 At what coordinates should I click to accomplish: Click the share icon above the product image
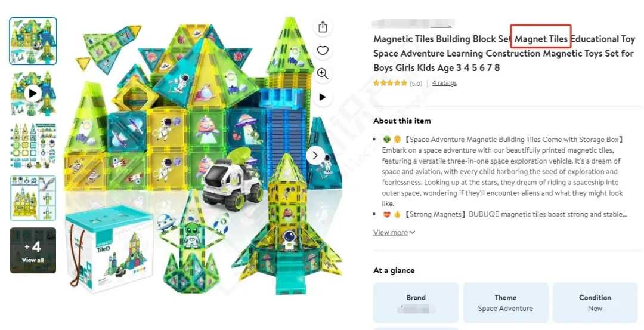coord(323,27)
